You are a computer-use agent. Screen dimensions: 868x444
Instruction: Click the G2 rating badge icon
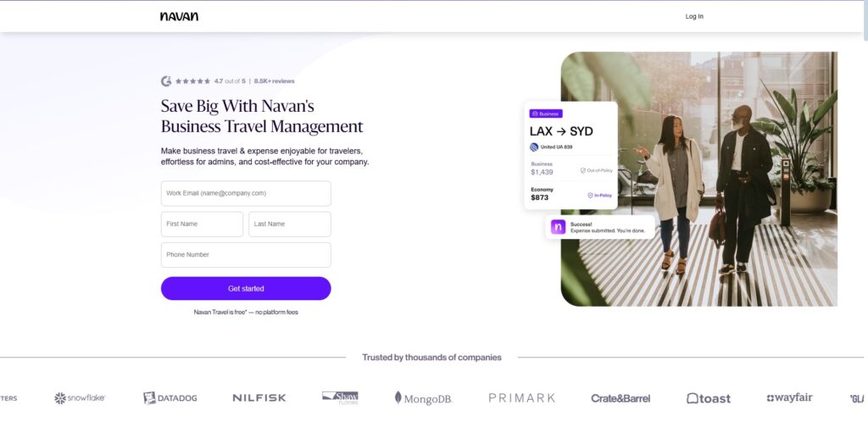tap(166, 81)
